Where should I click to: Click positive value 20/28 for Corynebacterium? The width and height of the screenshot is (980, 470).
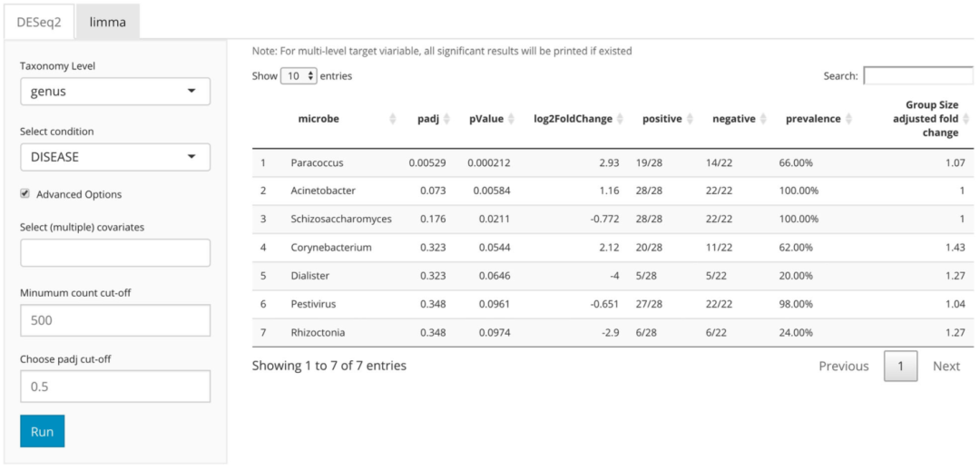click(648, 248)
